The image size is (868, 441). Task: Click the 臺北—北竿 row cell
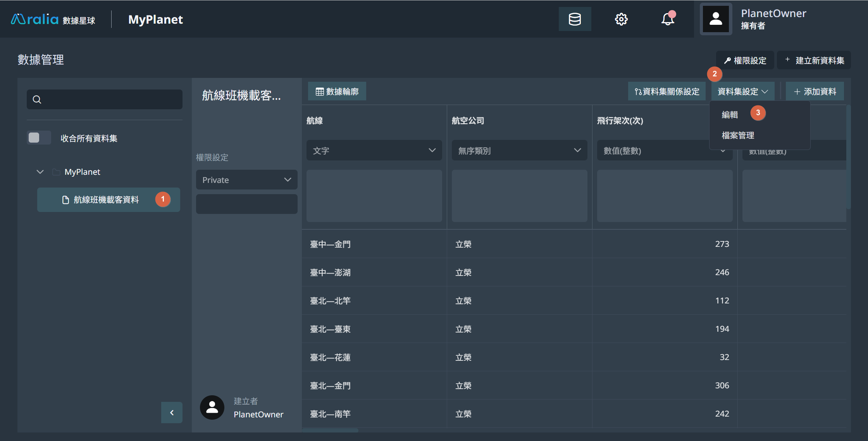coord(374,301)
